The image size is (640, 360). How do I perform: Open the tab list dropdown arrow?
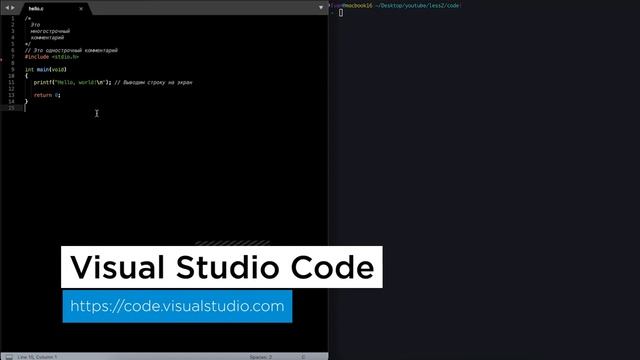(321, 7)
